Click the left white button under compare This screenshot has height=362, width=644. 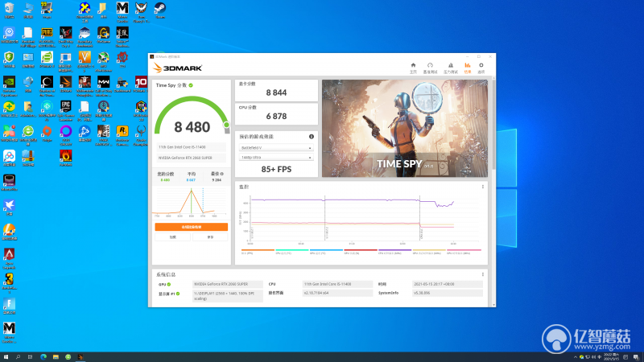(173, 237)
